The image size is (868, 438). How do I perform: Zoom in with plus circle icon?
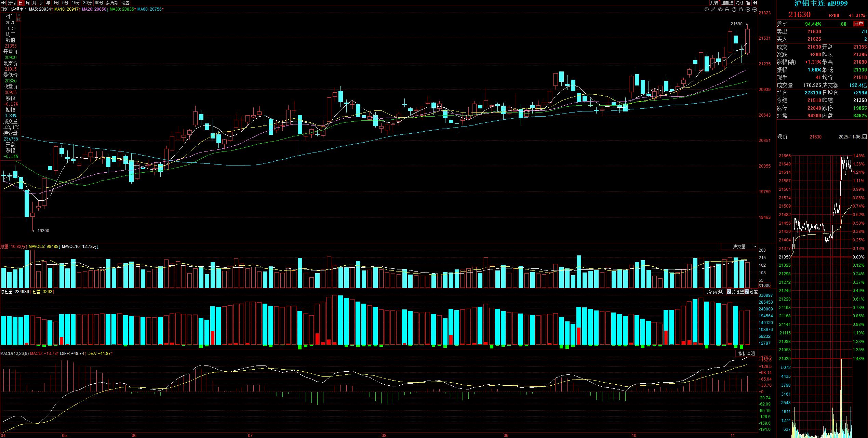pyautogui.click(x=748, y=9)
